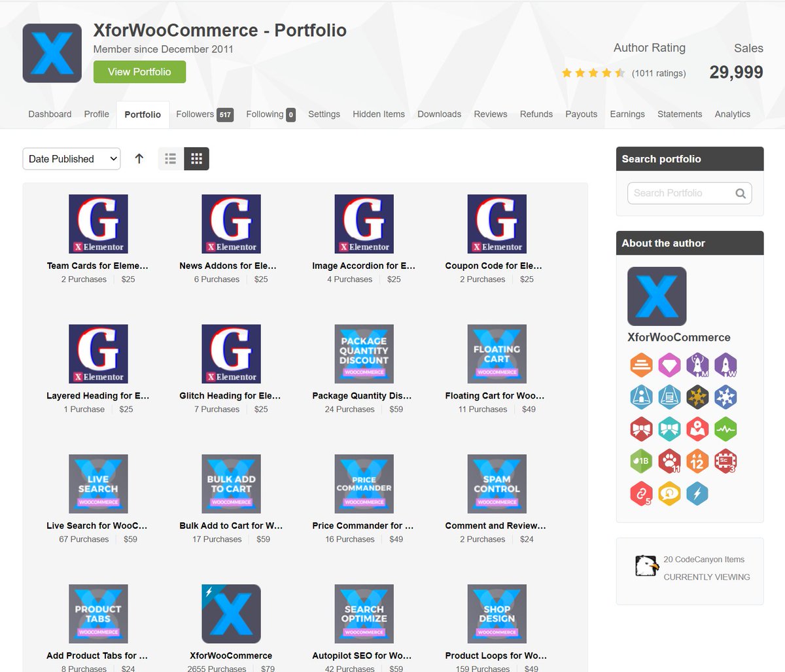
Task: Open the Reviews tab
Action: (x=491, y=114)
